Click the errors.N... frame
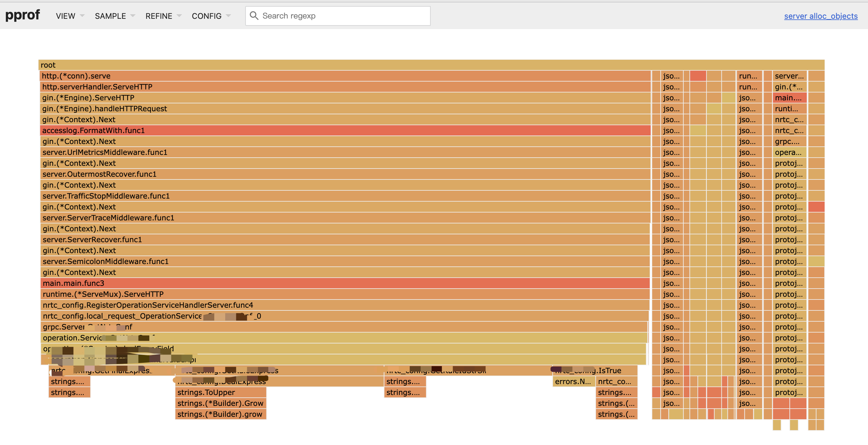Image resolution: width=868 pixels, height=445 pixels. click(573, 382)
